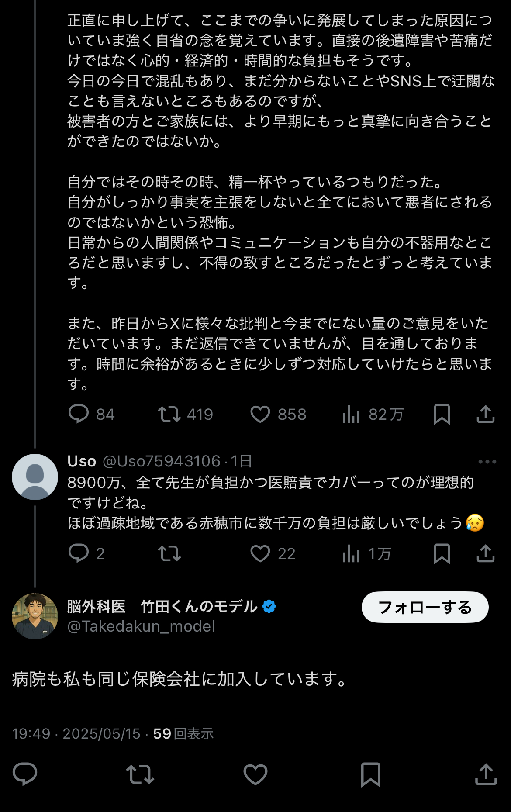Reply to Uso's post with 2 replies
The width and height of the screenshot is (511, 812).
(79, 553)
